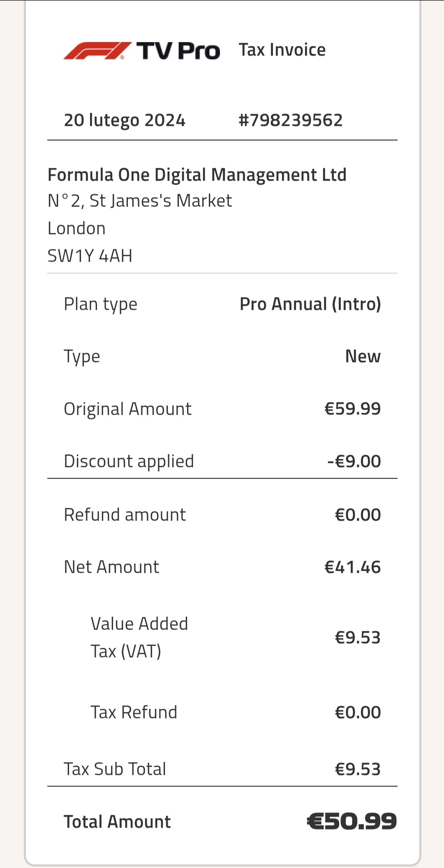The width and height of the screenshot is (444, 868).
Task: Click the Value Added Tax (VAT) label
Action: click(139, 637)
